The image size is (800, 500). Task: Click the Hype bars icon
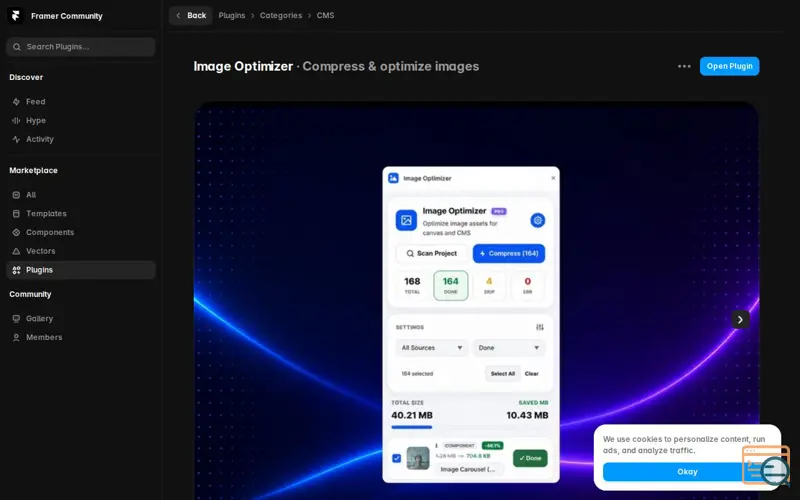[x=16, y=120]
